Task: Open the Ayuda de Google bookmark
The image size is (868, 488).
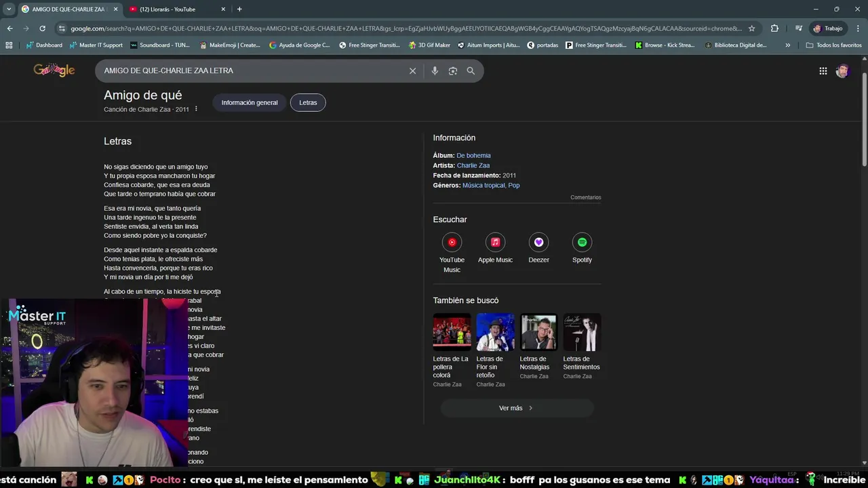Action: tap(299, 45)
